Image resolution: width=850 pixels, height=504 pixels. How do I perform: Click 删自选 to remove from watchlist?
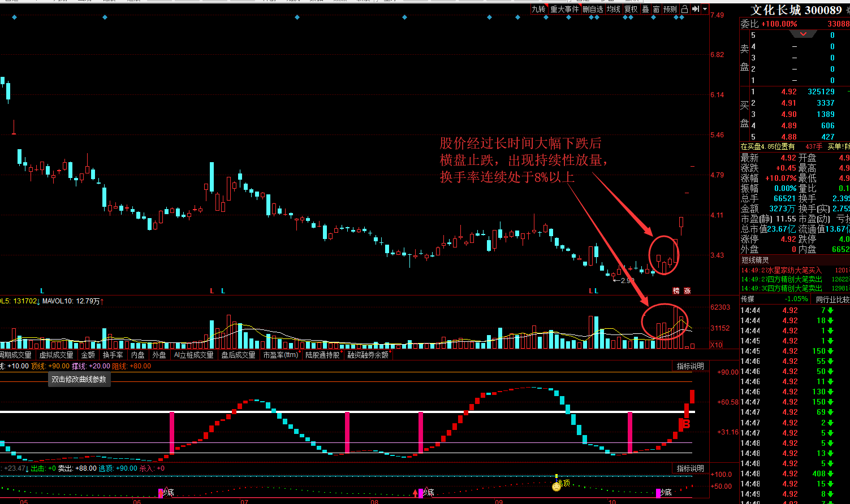coord(593,9)
